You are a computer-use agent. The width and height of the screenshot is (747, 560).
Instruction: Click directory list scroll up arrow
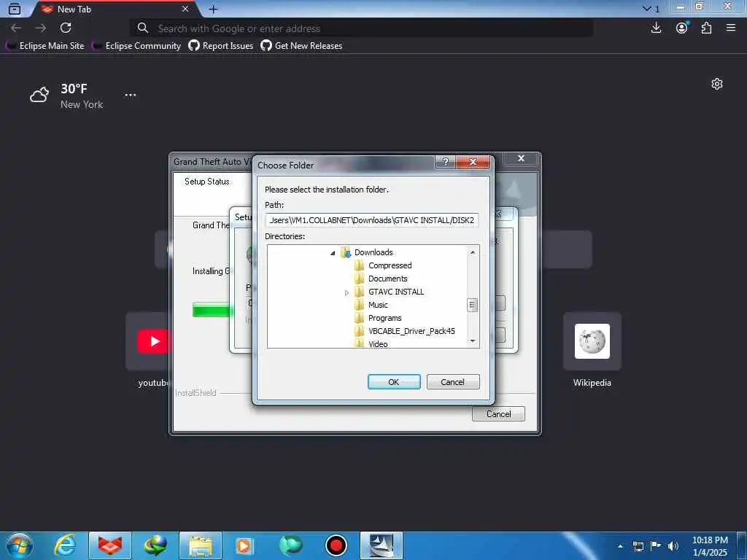473,252
